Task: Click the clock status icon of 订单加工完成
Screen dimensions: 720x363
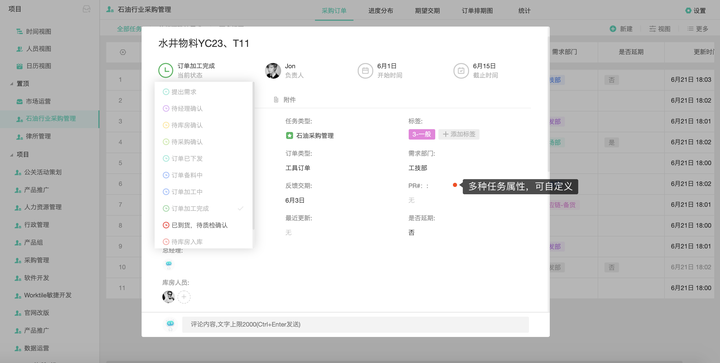Action: [165, 70]
